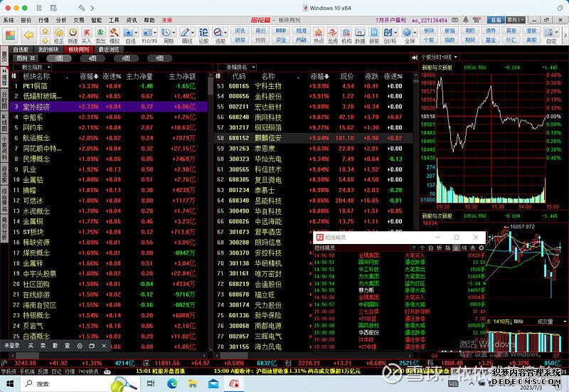The image size is (569, 392).
Task: Open the F10/F9 info icon
Action: pos(149,35)
